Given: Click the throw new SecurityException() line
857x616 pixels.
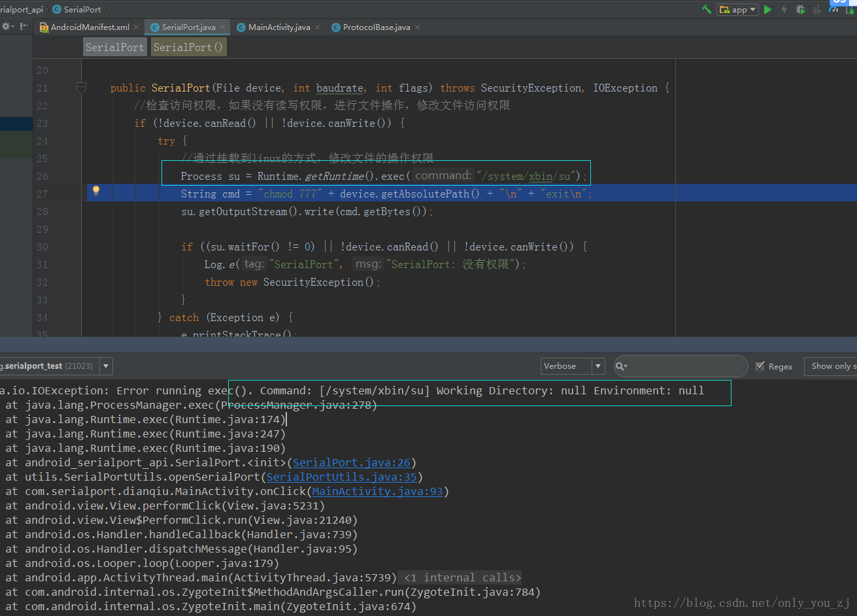Looking at the screenshot, I should click(292, 282).
